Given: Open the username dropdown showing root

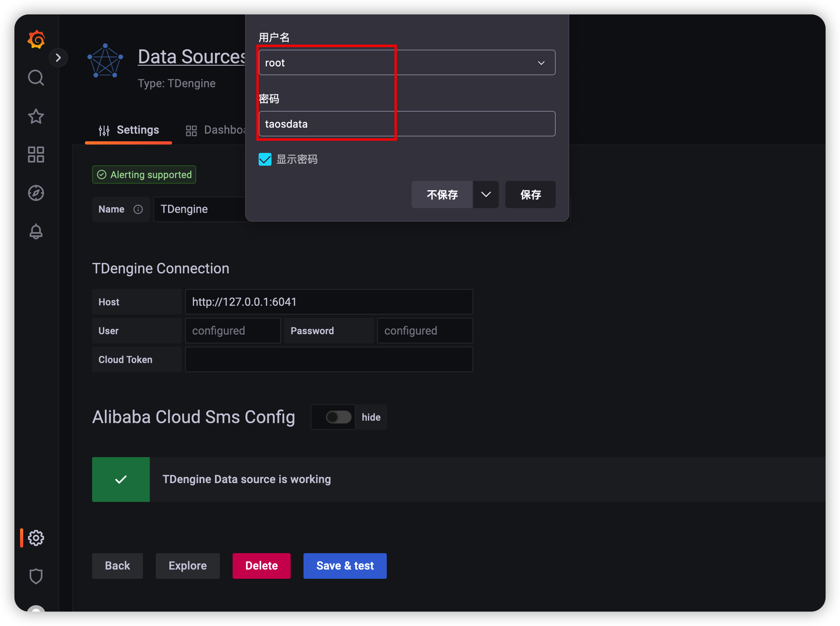Looking at the screenshot, I should [x=541, y=62].
